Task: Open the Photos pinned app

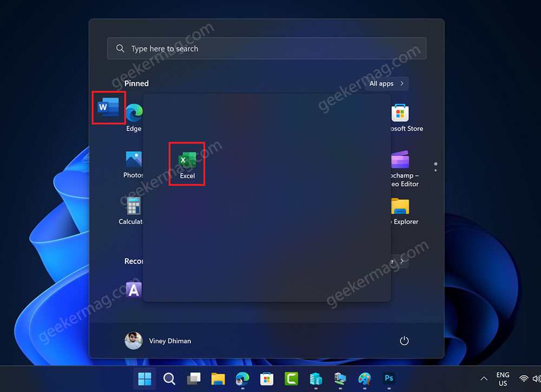Action: pos(134,164)
